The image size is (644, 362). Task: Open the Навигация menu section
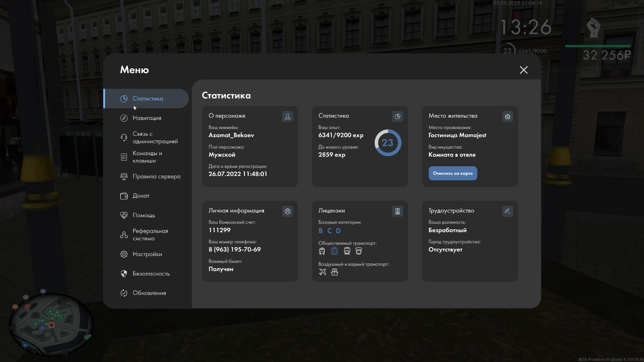click(x=147, y=118)
